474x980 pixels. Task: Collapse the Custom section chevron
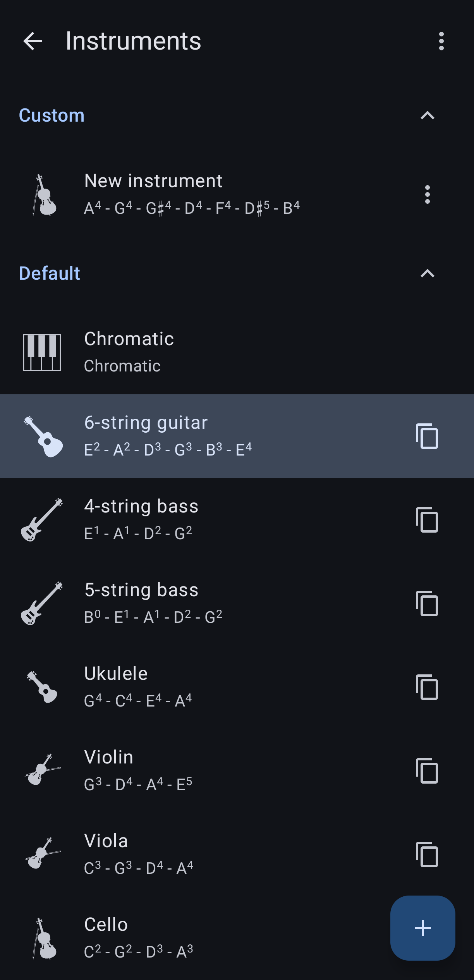click(427, 115)
